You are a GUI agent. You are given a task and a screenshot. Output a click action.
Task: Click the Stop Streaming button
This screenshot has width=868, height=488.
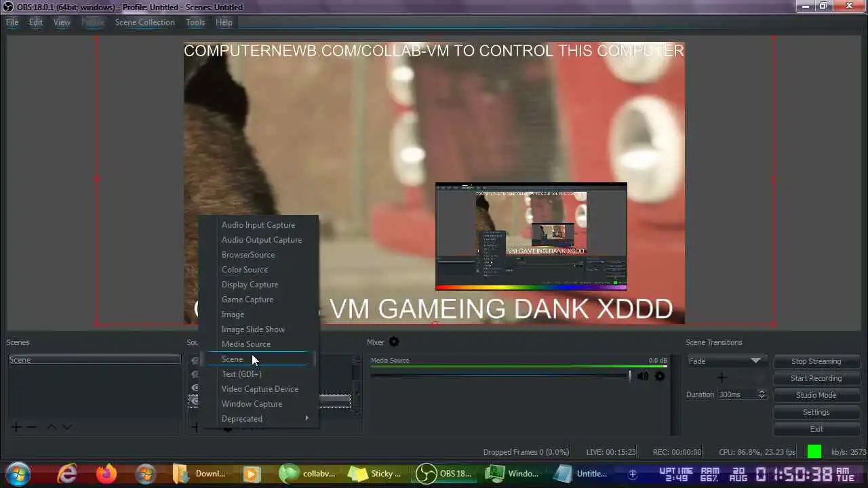(x=816, y=361)
